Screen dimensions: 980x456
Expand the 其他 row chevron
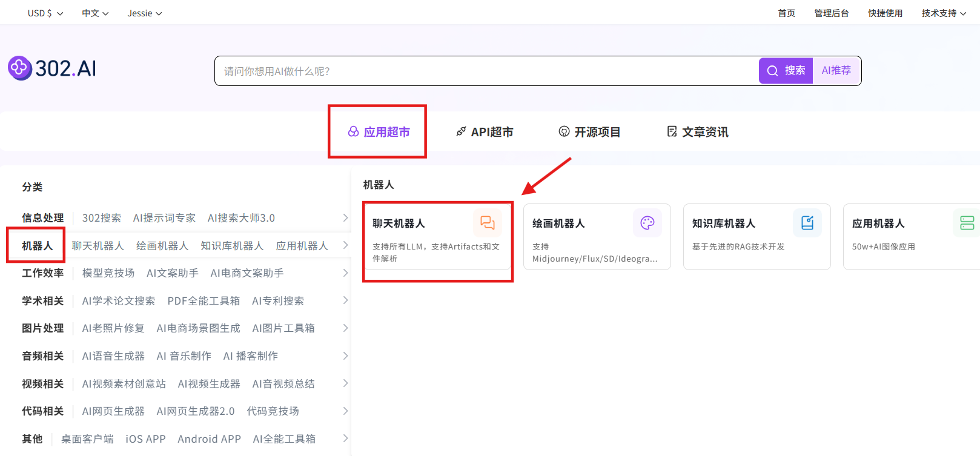coord(345,438)
